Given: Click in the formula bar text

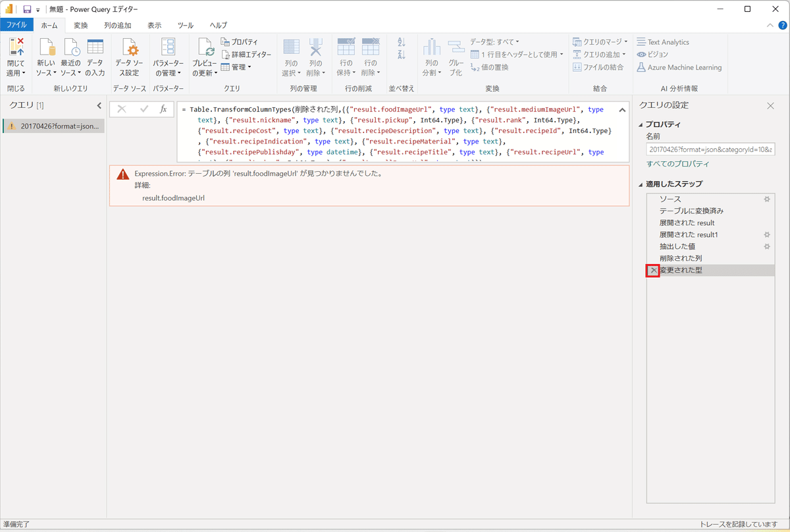Looking at the screenshot, I should pos(396,132).
